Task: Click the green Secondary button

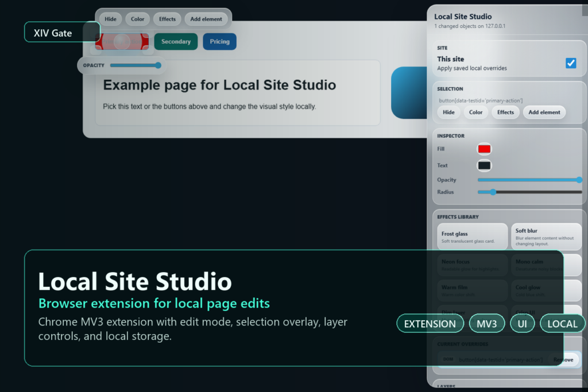Action: 176,41
